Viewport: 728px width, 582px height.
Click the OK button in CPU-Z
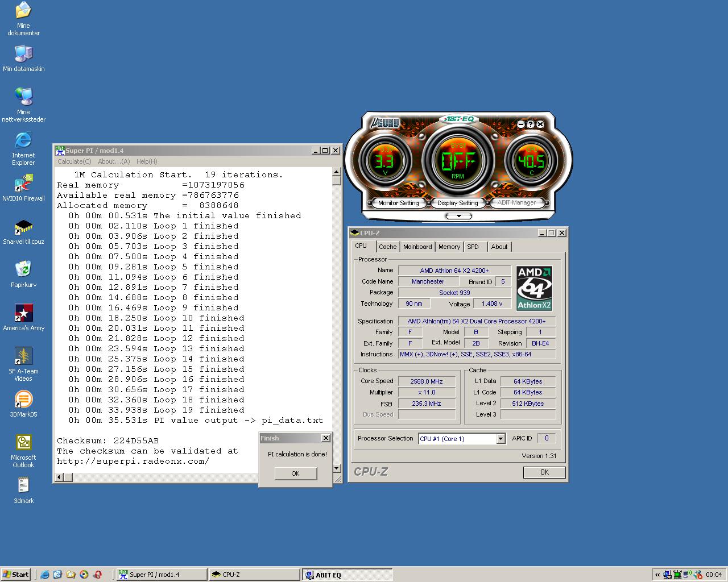point(544,472)
